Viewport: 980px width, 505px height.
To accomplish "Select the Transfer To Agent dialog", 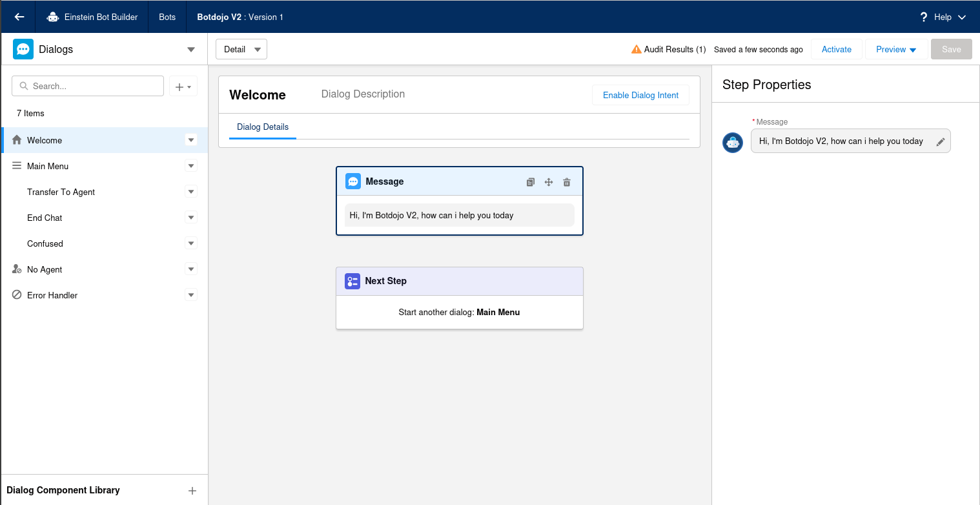I will (105, 192).
